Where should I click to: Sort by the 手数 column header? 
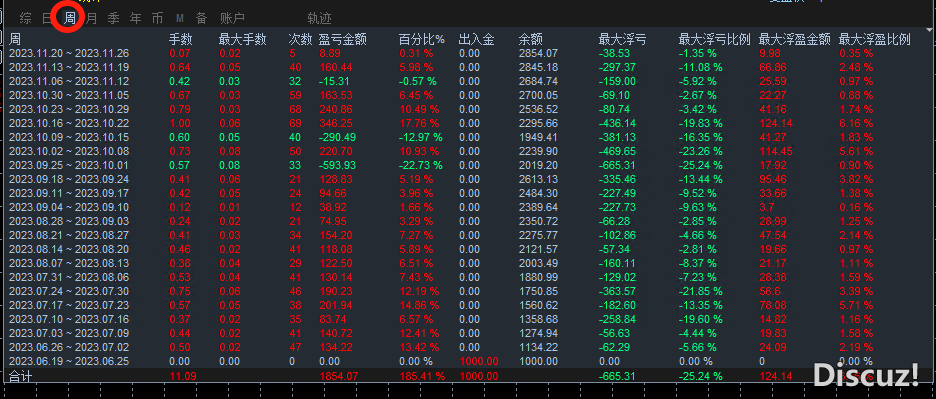181,40
